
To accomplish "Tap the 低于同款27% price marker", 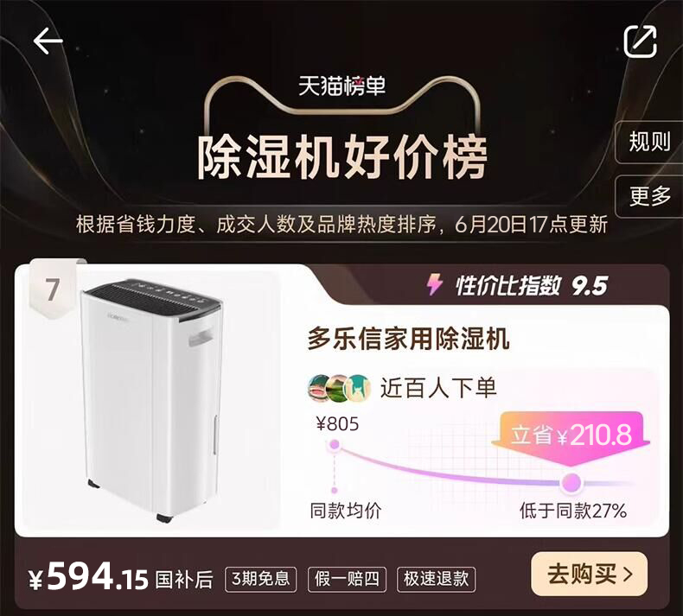I will [571, 482].
